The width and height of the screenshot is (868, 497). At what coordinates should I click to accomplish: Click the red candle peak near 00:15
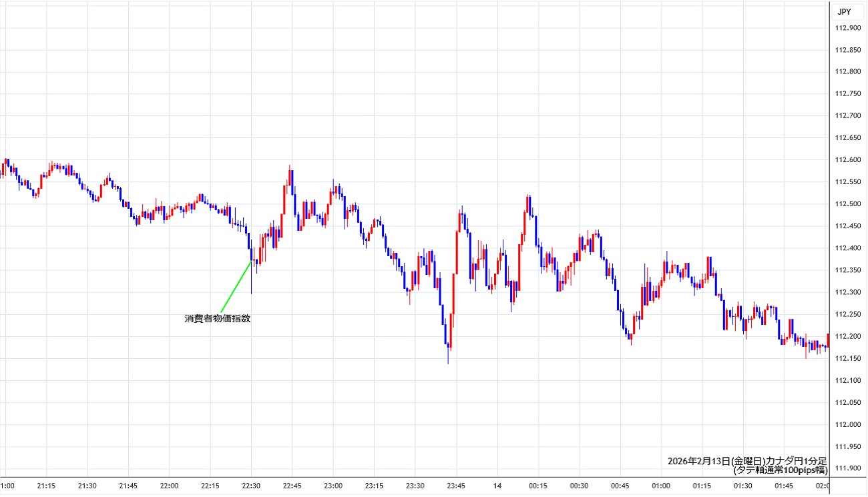pos(527,203)
